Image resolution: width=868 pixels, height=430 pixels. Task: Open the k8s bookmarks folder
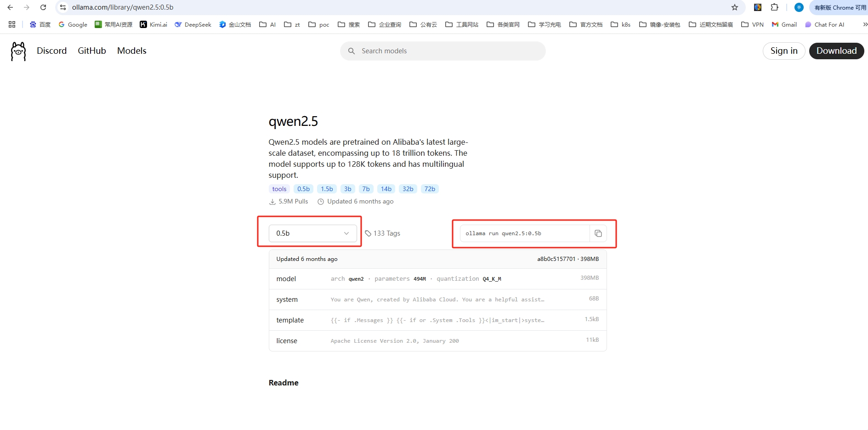pyautogui.click(x=621, y=24)
